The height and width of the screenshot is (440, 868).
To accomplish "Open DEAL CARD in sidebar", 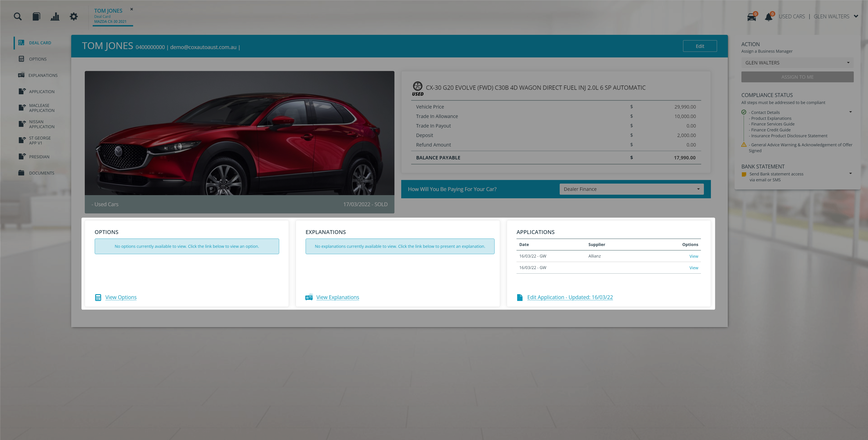I will (40, 43).
